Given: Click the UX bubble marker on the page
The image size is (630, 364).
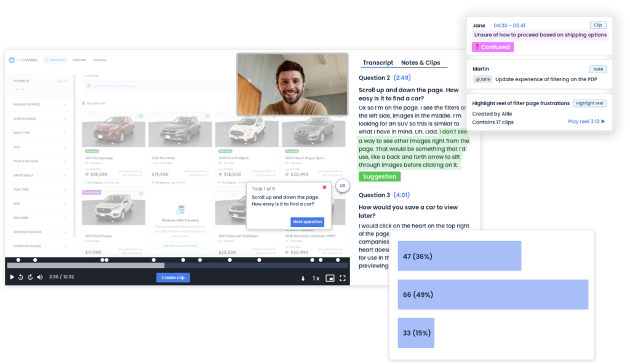Looking at the screenshot, I should click(342, 184).
